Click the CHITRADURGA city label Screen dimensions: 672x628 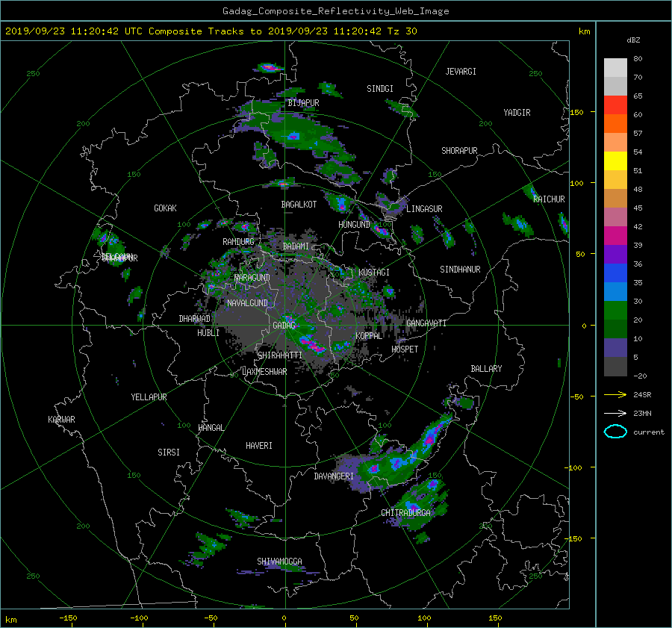[x=406, y=513]
